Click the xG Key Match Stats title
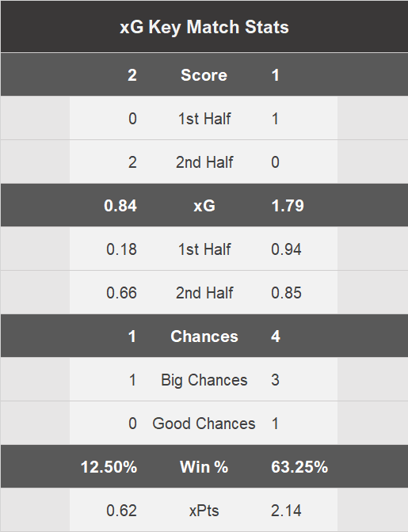This screenshot has height=532, width=408. coord(204,27)
